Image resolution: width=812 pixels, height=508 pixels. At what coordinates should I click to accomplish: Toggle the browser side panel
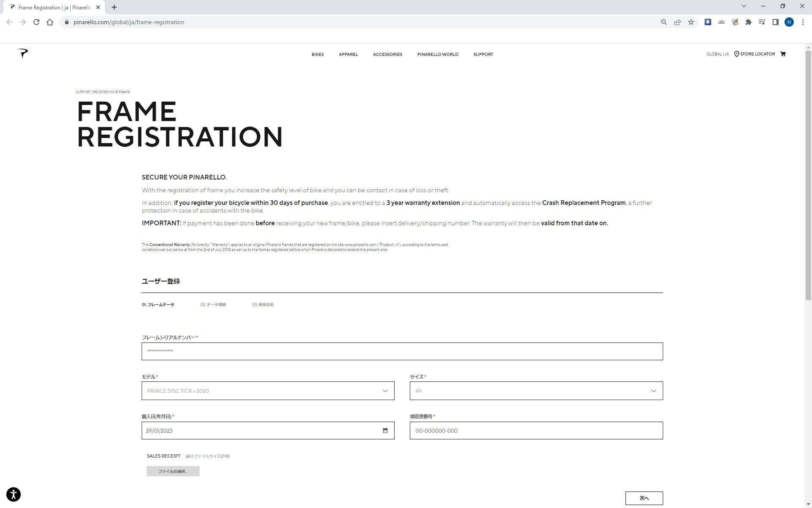point(775,22)
